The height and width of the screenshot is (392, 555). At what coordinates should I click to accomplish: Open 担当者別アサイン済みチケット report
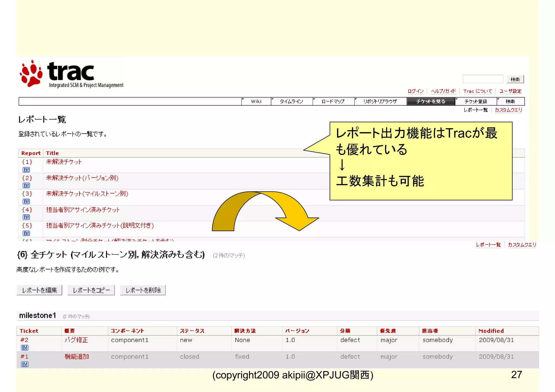(83, 210)
